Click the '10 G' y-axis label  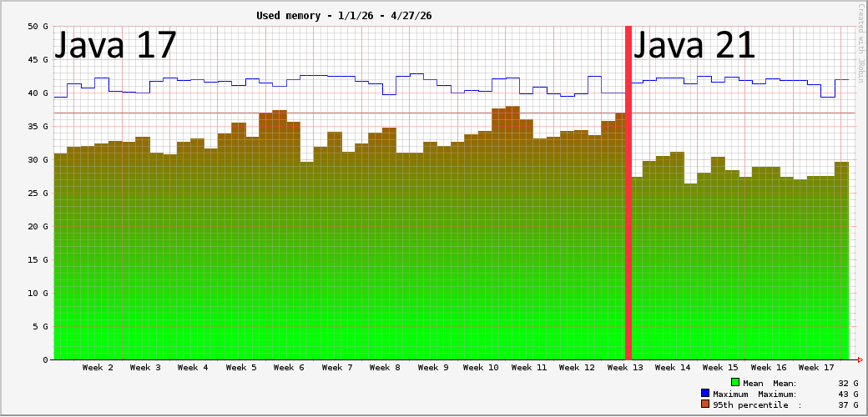click(38, 293)
